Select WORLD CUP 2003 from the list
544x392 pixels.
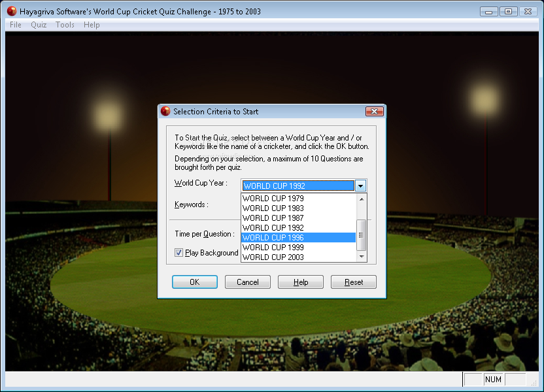pyautogui.click(x=298, y=257)
